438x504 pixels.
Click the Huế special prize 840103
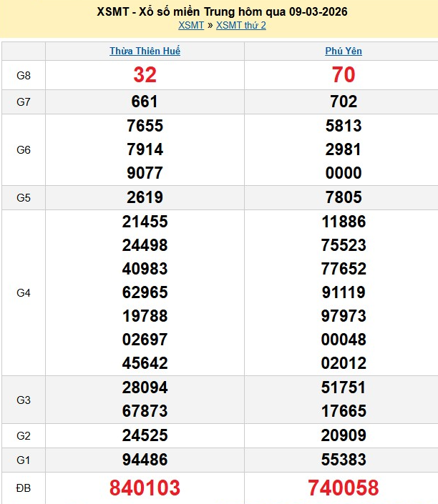(145, 488)
